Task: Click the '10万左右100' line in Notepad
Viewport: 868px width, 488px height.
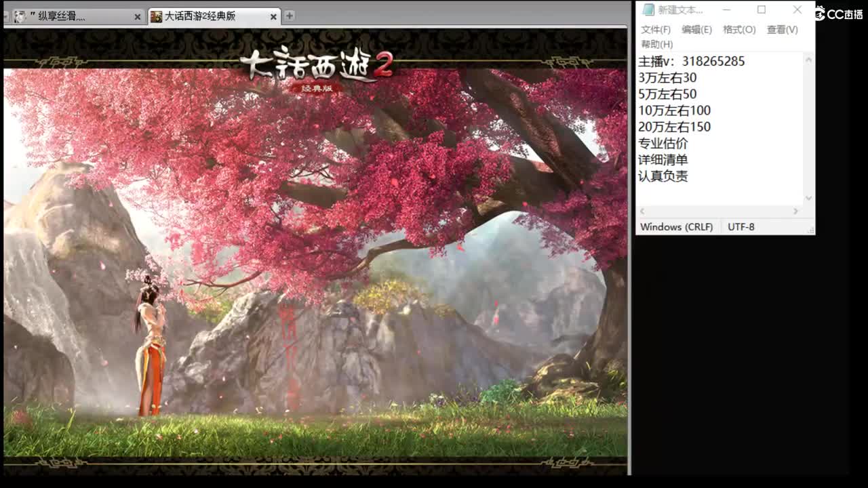Action: [x=675, y=110]
